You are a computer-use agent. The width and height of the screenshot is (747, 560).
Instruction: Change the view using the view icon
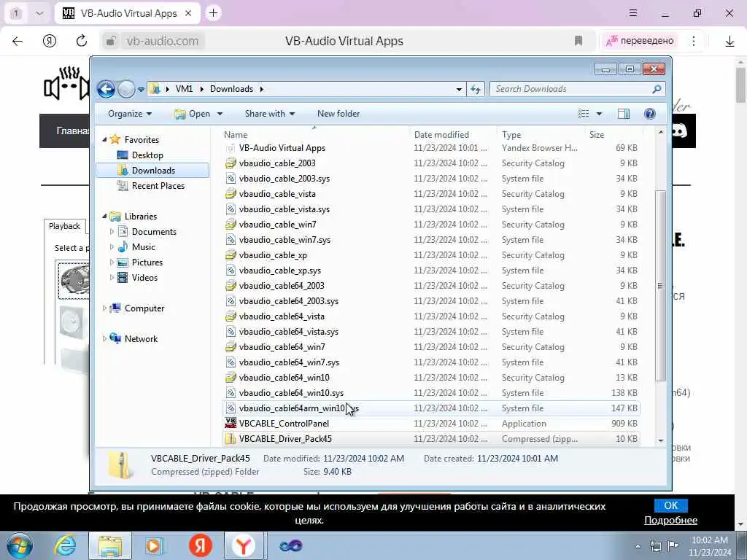(x=584, y=114)
